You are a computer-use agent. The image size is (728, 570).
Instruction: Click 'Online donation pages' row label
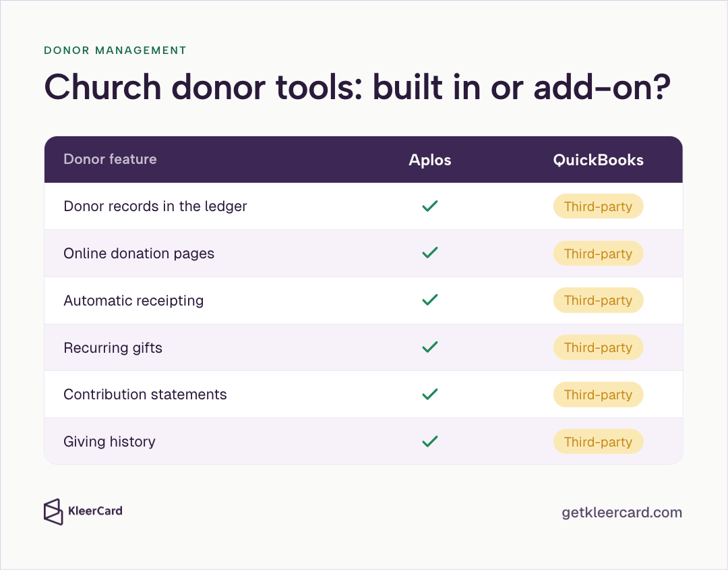[139, 254]
